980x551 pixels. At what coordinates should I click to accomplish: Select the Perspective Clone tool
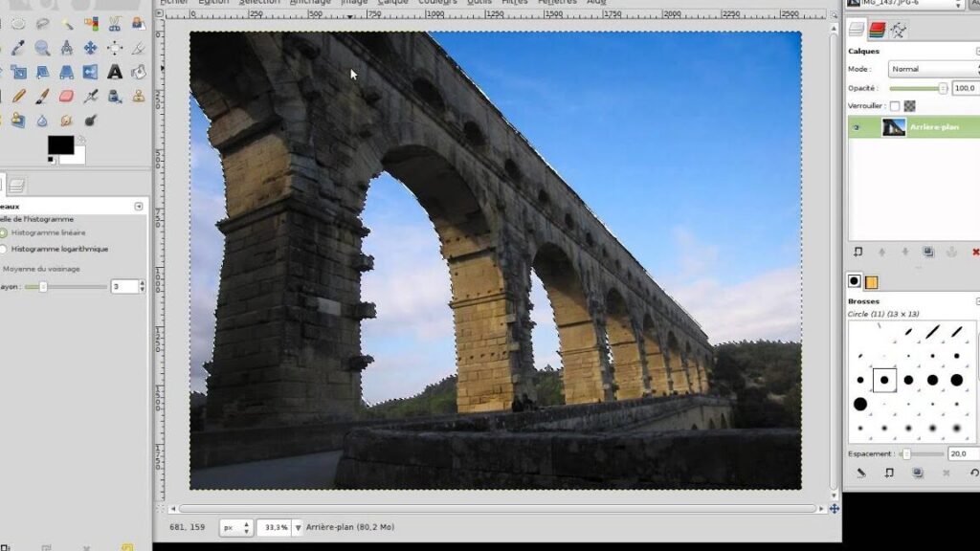18,120
